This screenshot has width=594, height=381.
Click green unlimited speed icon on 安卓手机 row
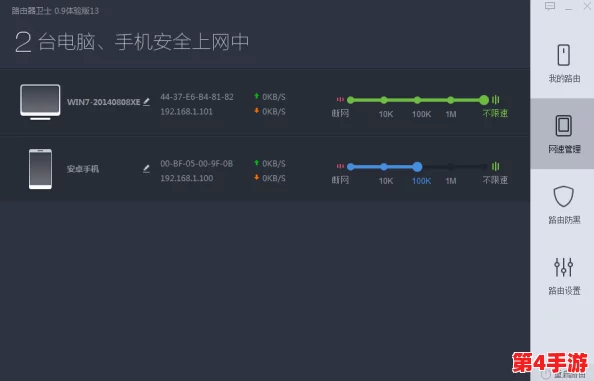496,166
